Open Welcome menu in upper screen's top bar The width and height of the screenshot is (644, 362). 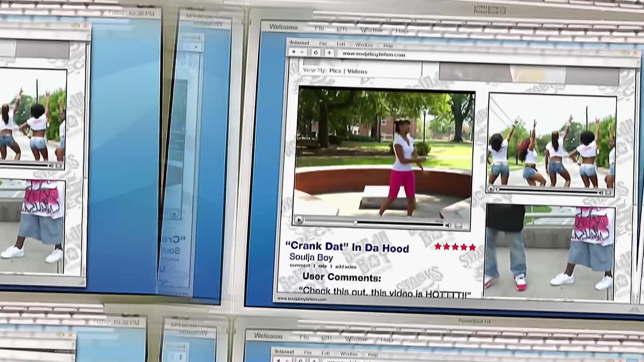point(283,27)
